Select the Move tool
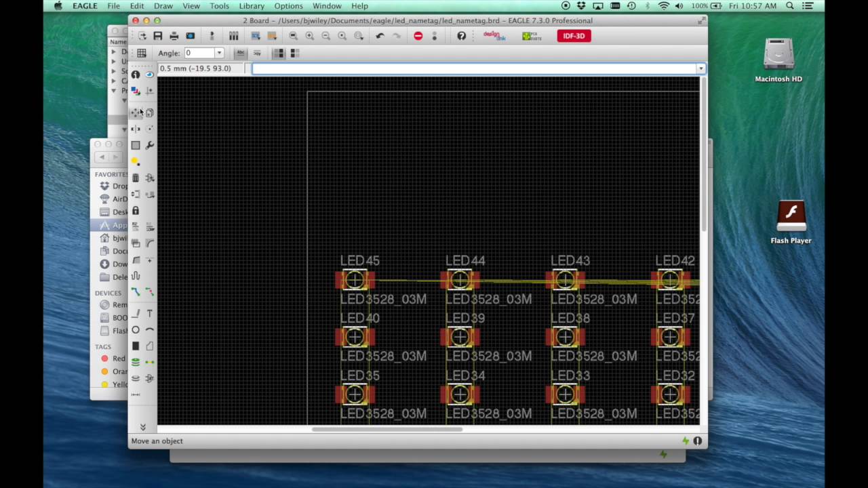 point(136,113)
